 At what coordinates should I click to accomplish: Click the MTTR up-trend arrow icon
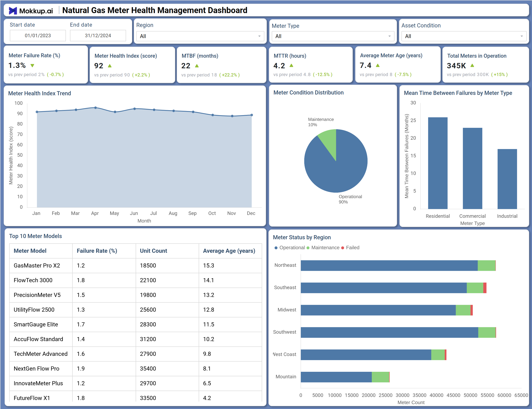[x=291, y=65]
